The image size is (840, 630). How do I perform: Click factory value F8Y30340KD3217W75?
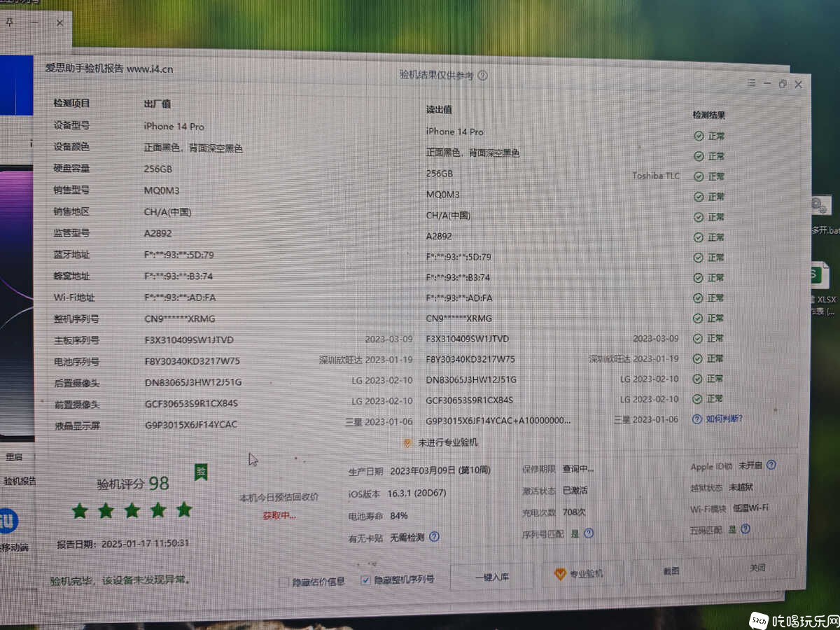[x=192, y=362]
